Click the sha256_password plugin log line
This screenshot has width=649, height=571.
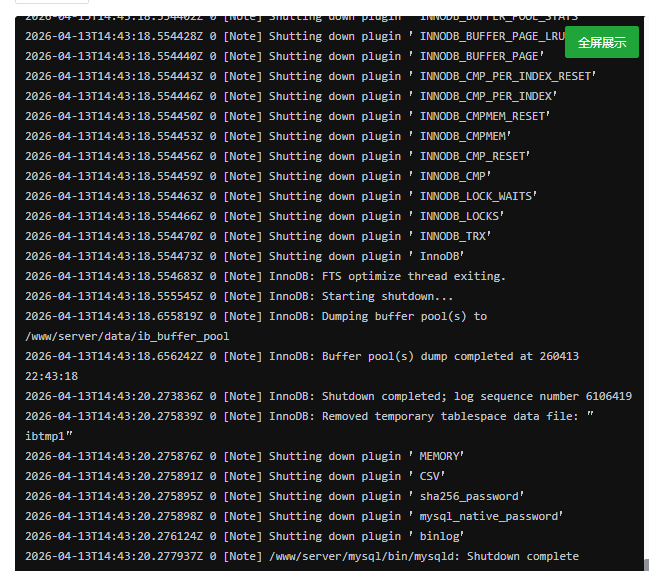click(275, 496)
